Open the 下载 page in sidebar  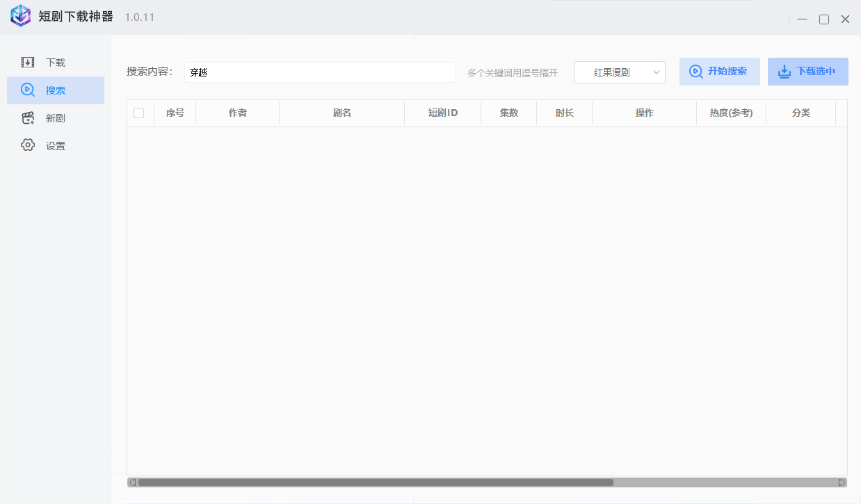pos(56,63)
